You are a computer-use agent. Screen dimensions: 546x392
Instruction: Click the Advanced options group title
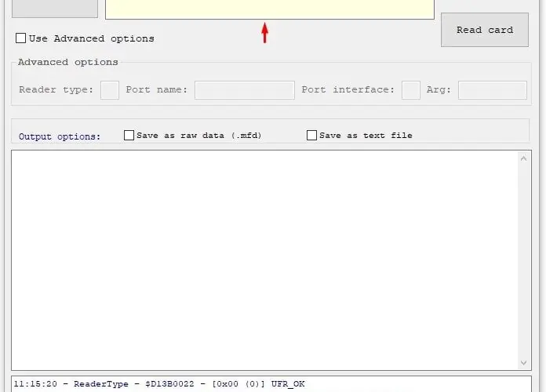[68, 62]
